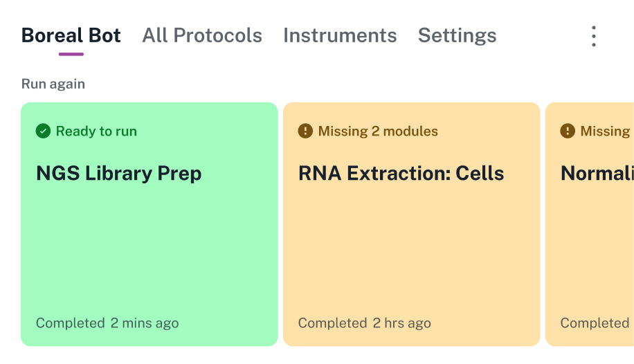Select the RNA Extraction: Cells protocol card
The image size is (634, 364).
[411, 249]
